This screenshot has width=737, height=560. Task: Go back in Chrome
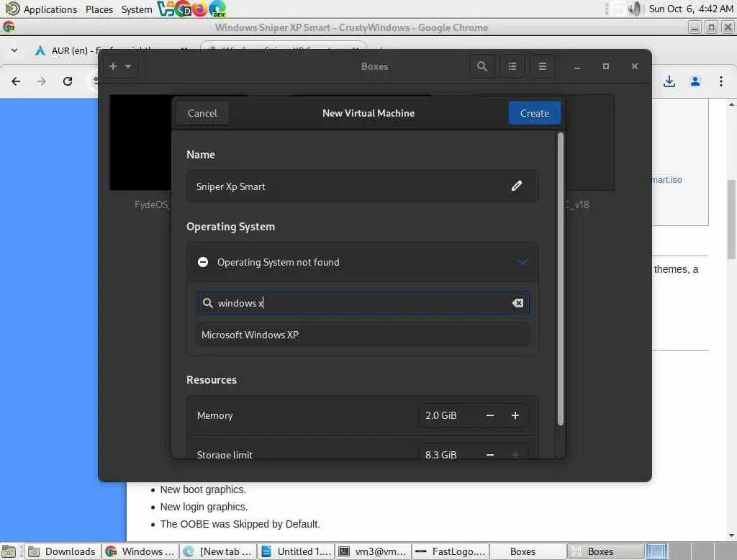(16, 81)
